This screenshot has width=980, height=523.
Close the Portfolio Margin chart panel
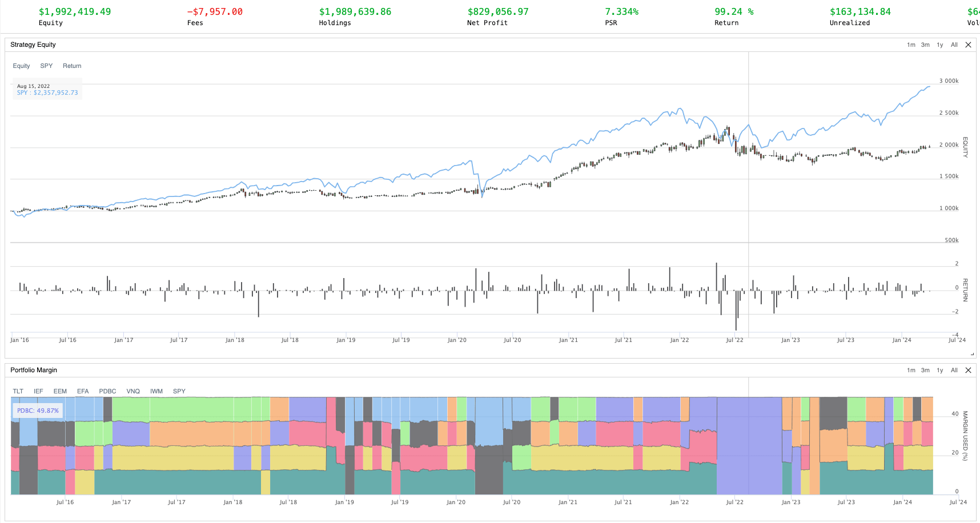(x=968, y=371)
